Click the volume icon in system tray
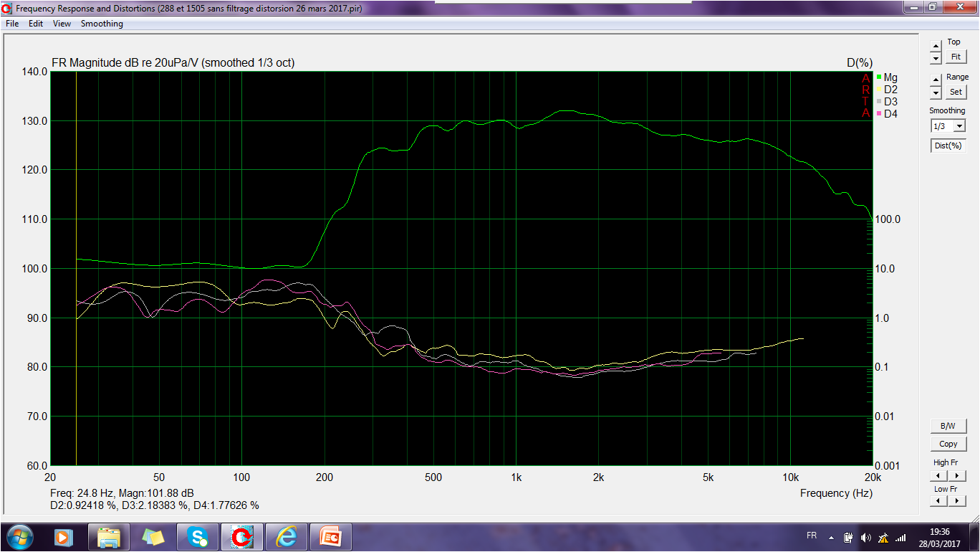This screenshot has height=552, width=980. pyautogui.click(x=866, y=538)
